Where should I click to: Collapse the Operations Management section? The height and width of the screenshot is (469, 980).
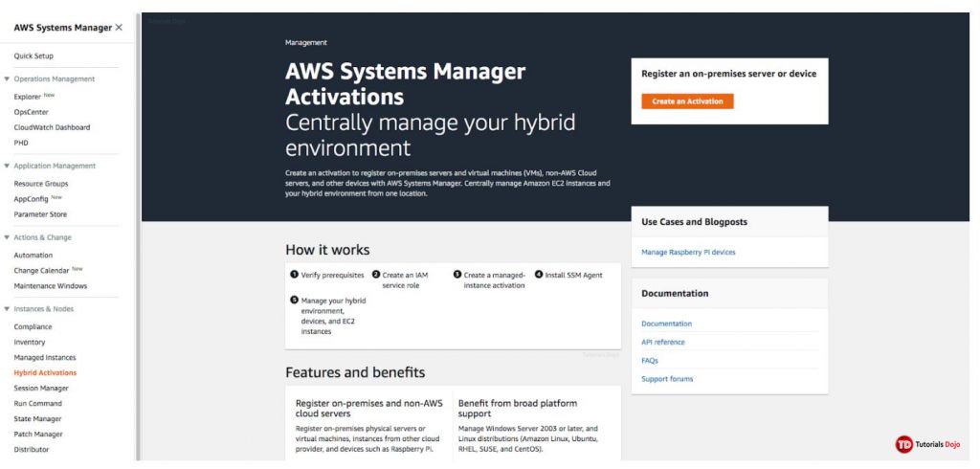point(7,79)
